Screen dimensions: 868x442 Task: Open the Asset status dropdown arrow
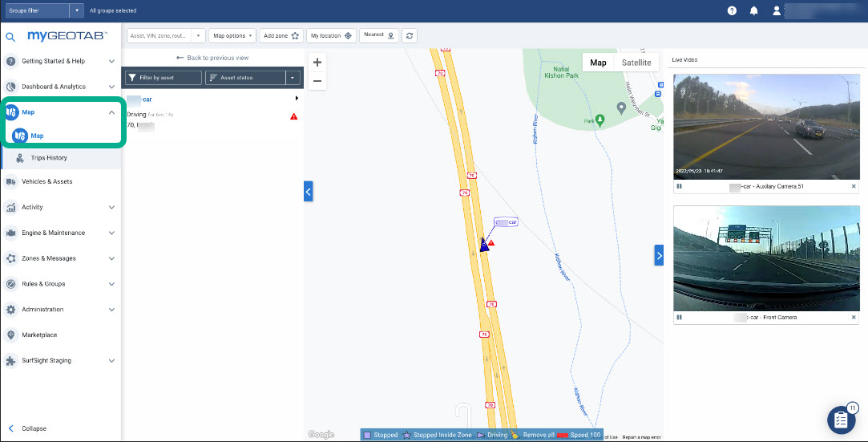pyautogui.click(x=293, y=78)
